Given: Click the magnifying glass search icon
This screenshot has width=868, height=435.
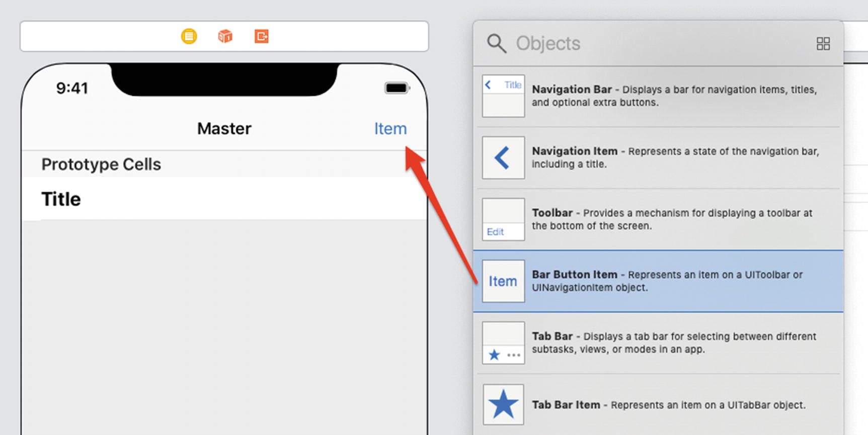Looking at the screenshot, I should pos(496,44).
